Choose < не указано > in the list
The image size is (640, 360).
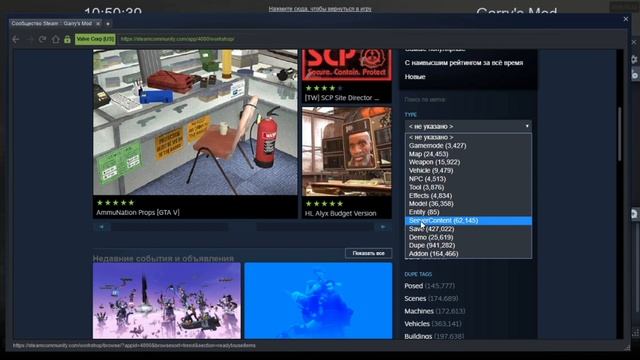(x=468, y=138)
